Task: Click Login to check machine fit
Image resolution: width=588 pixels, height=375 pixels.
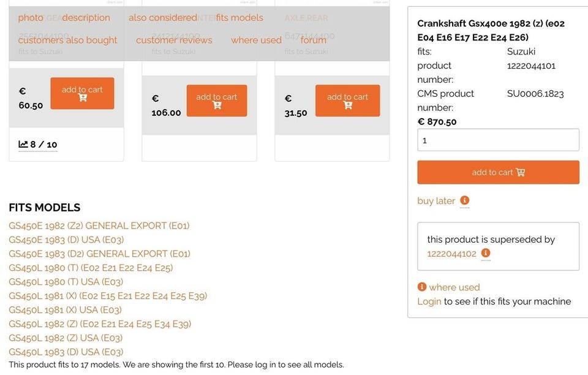Action: [x=429, y=301]
